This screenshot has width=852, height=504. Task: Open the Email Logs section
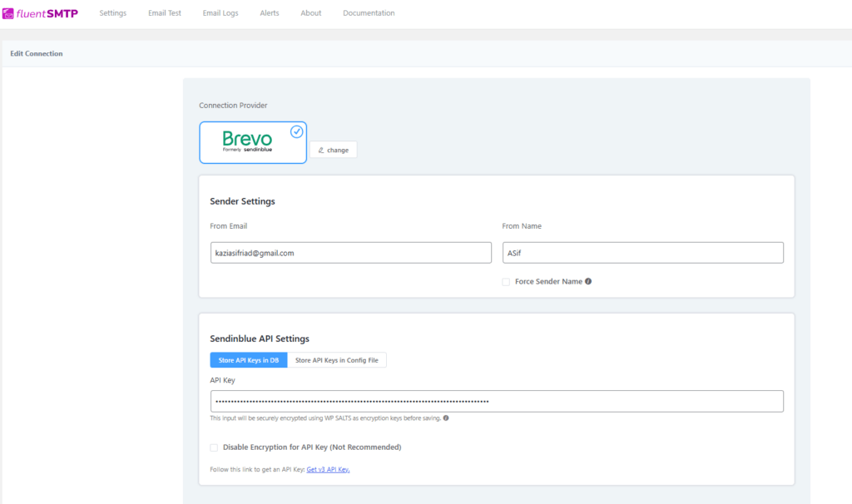(220, 12)
